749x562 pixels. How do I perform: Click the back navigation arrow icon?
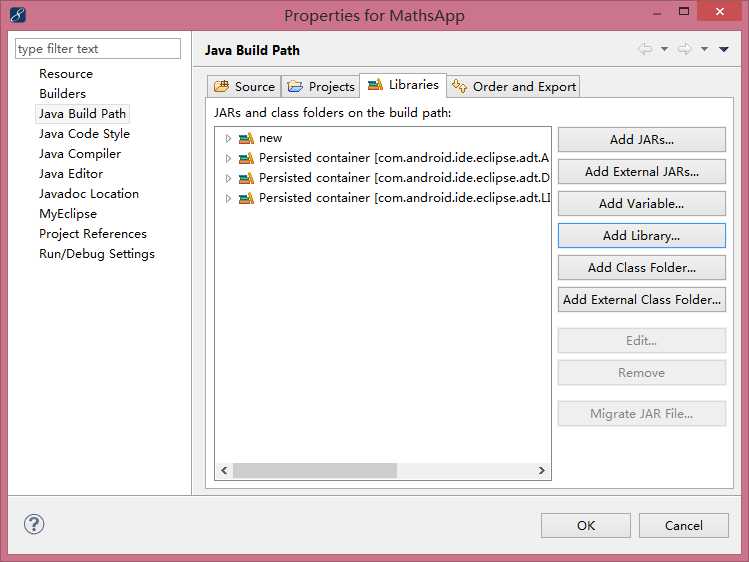(645, 49)
